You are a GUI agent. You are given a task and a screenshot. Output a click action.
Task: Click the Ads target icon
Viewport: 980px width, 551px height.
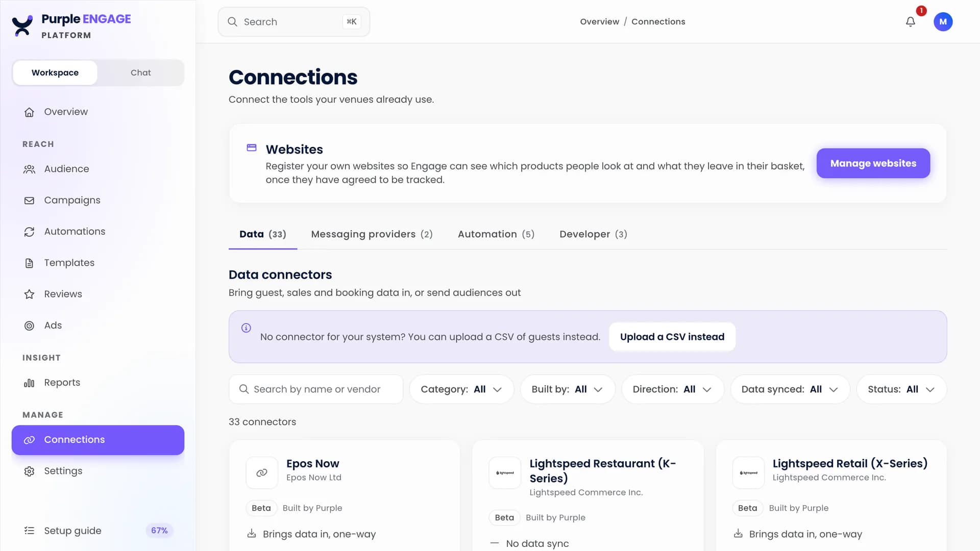pyautogui.click(x=29, y=325)
